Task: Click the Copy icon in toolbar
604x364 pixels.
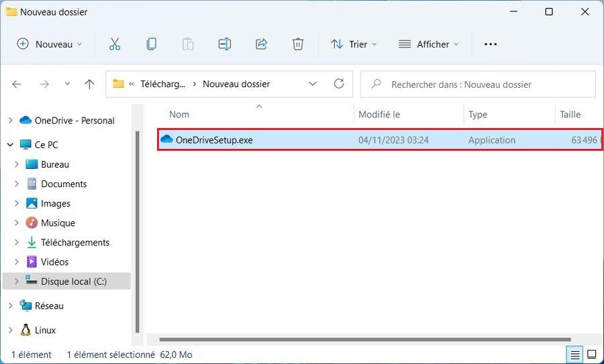Action: pyautogui.click(x=152, y=44)
